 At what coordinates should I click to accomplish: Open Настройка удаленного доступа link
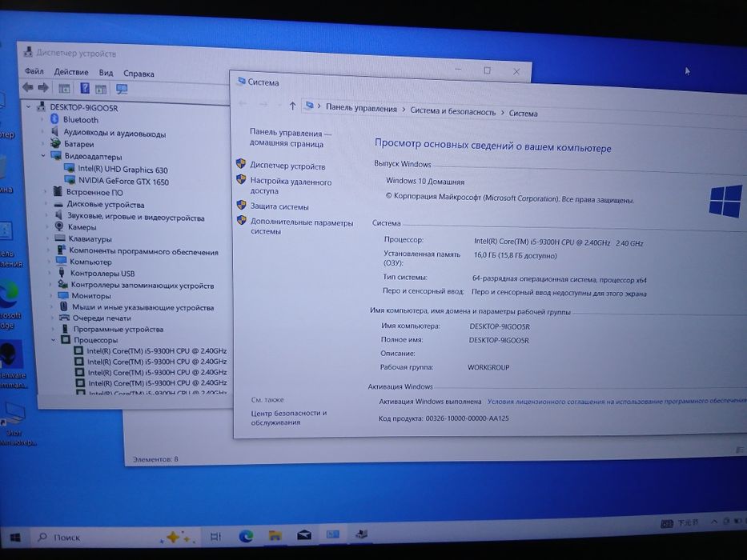291,186
